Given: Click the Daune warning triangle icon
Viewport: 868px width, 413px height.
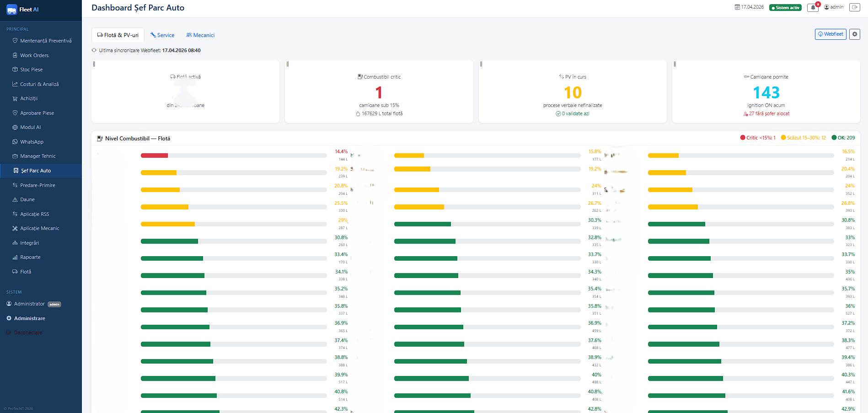Looking at the screenshot, I should [15, 199].
